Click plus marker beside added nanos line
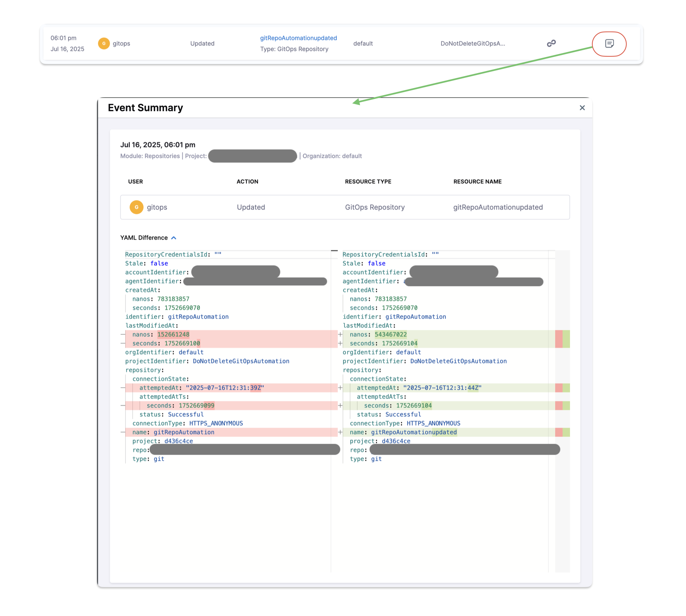 tap(340, 335)
